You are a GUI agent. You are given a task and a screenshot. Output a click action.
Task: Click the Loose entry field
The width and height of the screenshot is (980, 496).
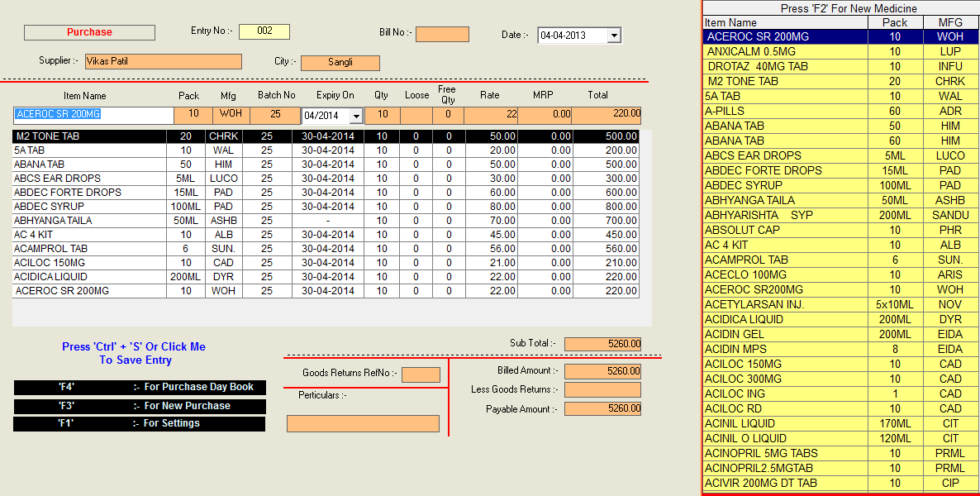[x=416, y=115]
